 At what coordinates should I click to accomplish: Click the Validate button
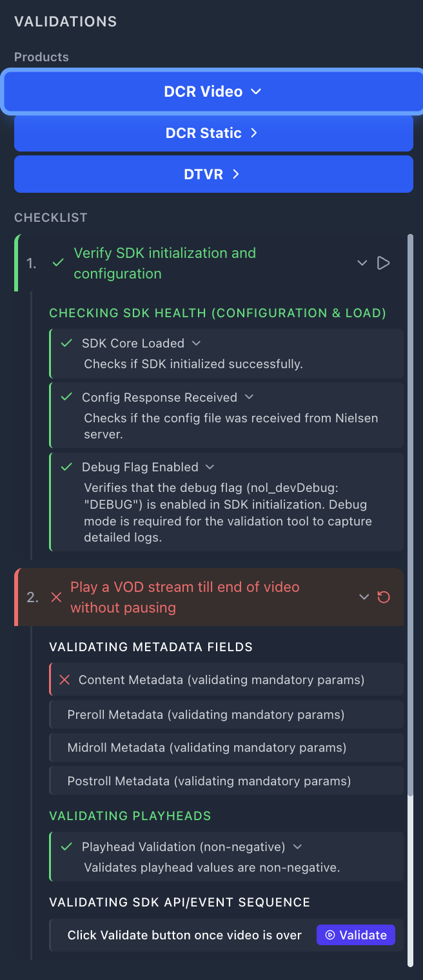tap(355, 934)
